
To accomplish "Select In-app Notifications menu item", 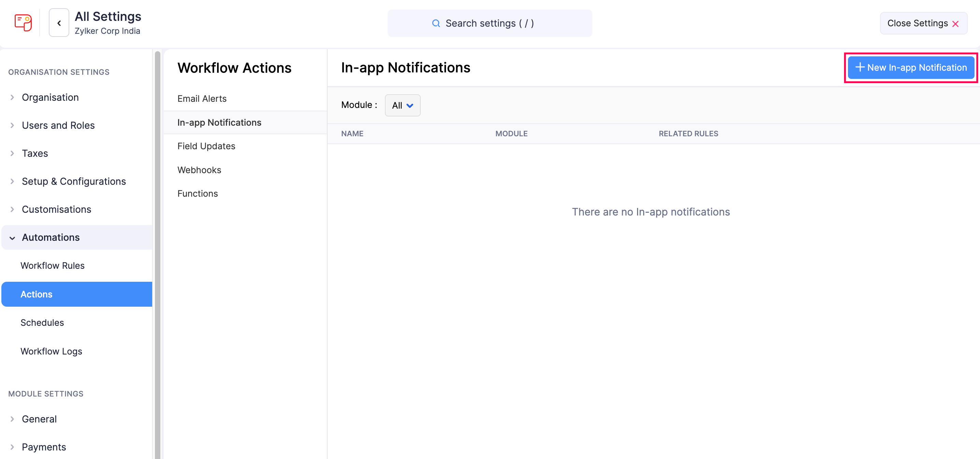I will [245, 122].
